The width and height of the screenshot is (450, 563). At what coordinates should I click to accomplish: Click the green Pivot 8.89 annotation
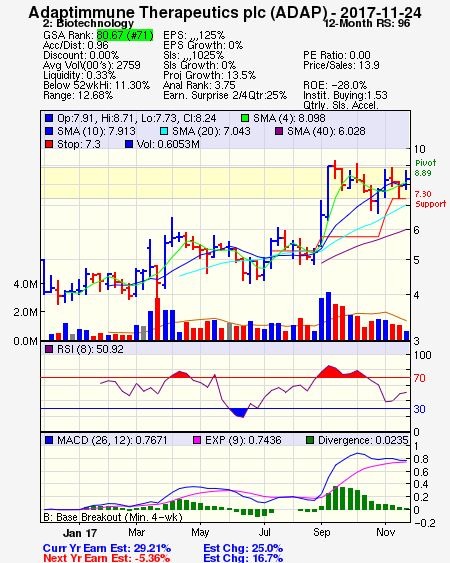click(426, 168)
